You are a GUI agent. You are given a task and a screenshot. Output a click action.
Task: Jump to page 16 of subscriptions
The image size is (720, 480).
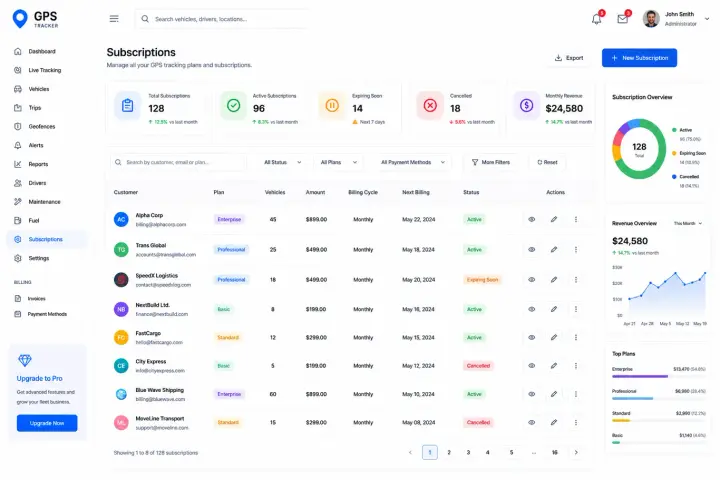click(x=555, y=453)
